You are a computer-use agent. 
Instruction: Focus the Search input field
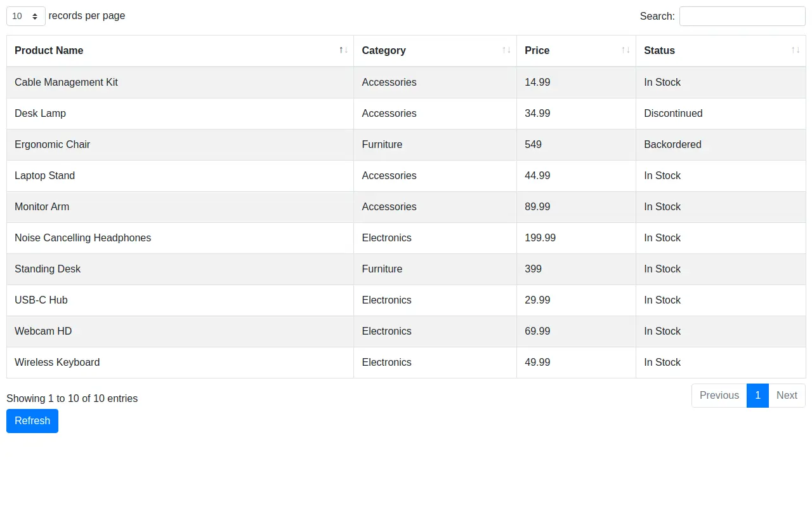[742, 16]
